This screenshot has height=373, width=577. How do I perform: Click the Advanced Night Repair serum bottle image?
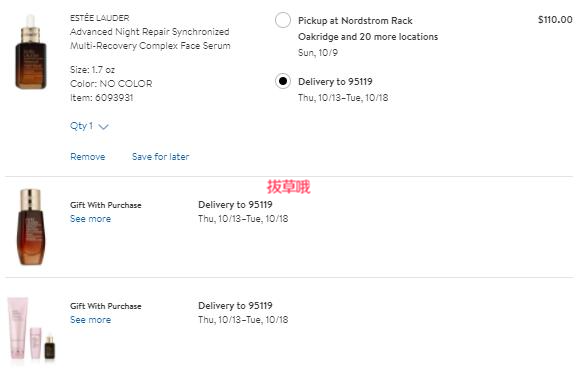pyautogui.click(x=31, y=52)
